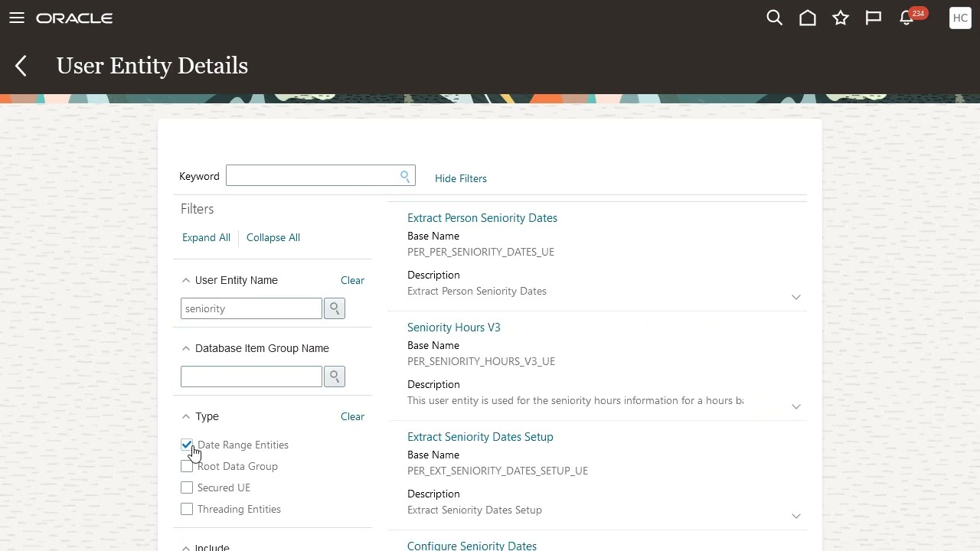Screen dimensions: 980x551
Task: Collapse the User Entity Name filter section
Action: coord(185,280)
